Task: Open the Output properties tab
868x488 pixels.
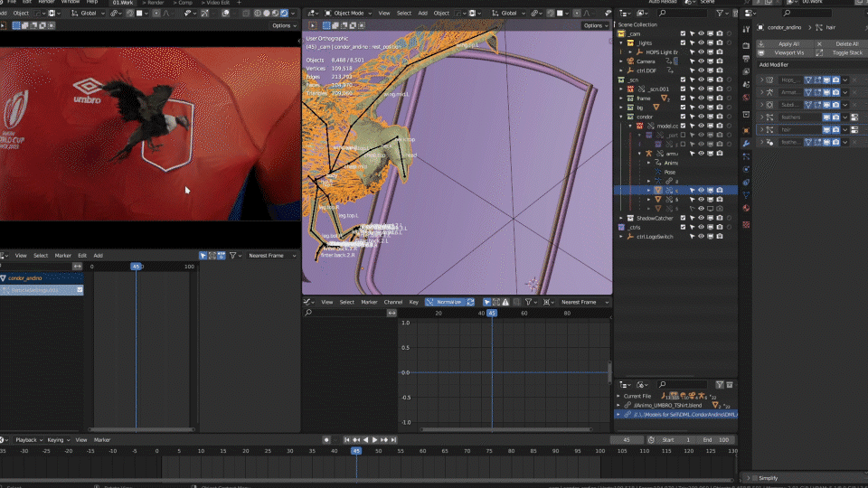Action: point(746,59)
